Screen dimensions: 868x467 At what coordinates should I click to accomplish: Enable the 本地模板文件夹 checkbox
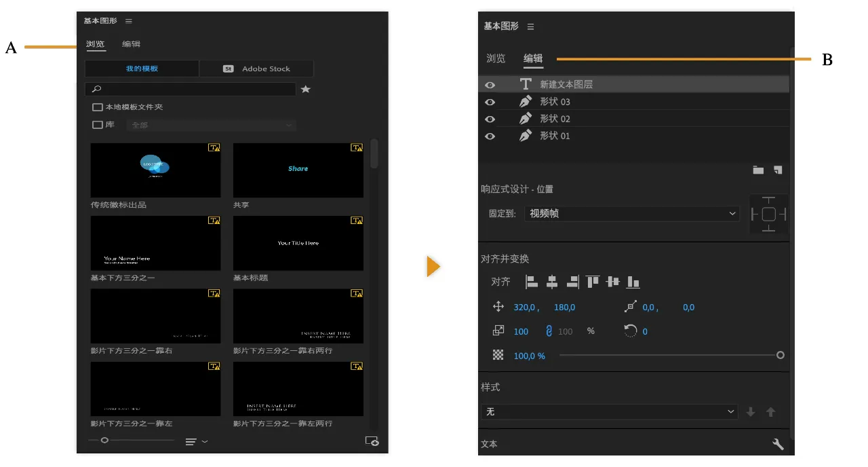(x=98, y=107)
